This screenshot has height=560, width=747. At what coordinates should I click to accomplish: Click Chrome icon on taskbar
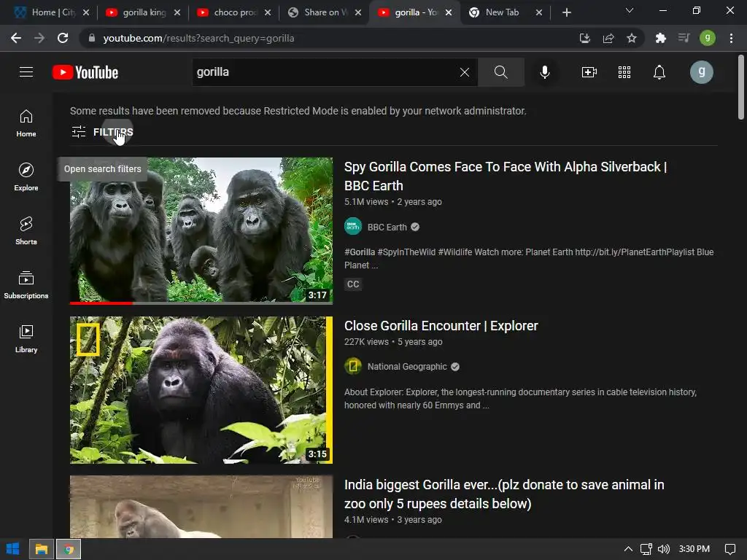[69, 549]
